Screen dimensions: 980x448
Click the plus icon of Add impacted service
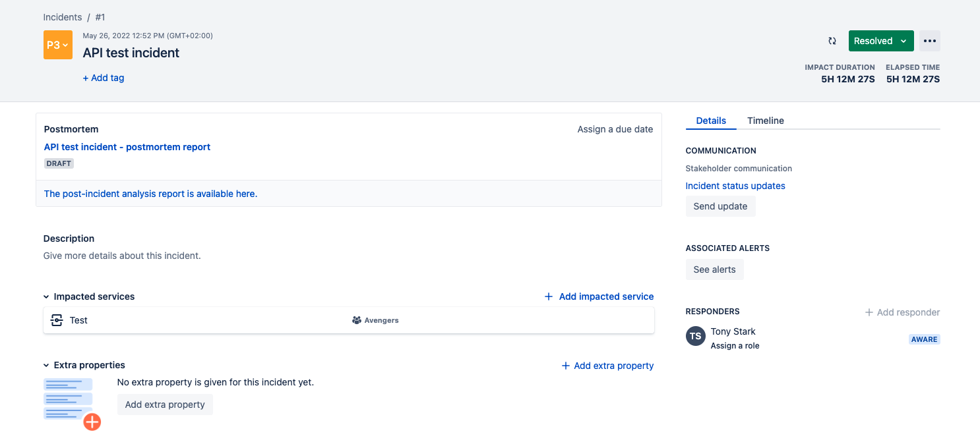[549, 296]
